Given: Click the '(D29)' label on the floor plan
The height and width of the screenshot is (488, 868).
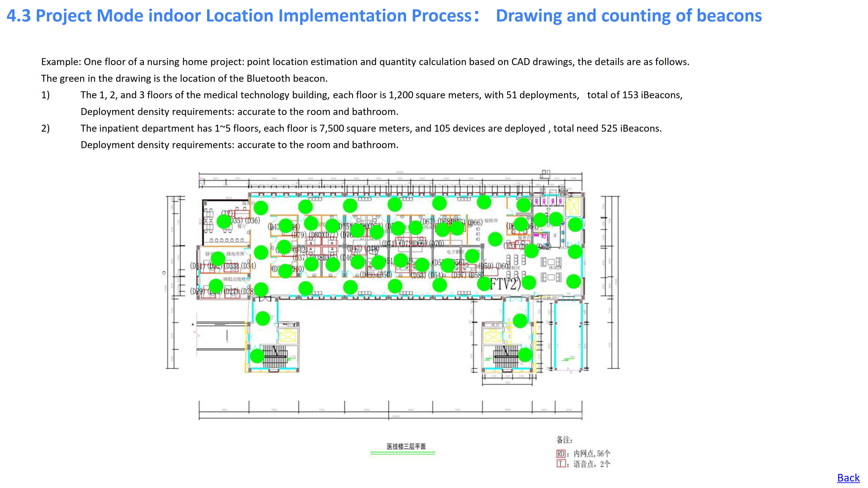Looking at the screenshot, I should (x=197, y=291).
